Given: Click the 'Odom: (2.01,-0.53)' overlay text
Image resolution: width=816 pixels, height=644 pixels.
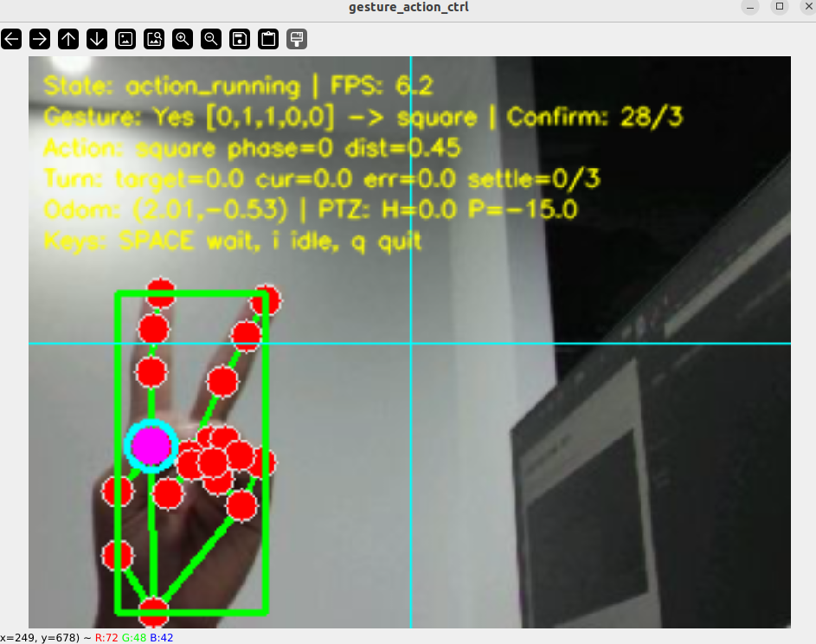Looking at the screenshot, I should (x=165, y=210).
